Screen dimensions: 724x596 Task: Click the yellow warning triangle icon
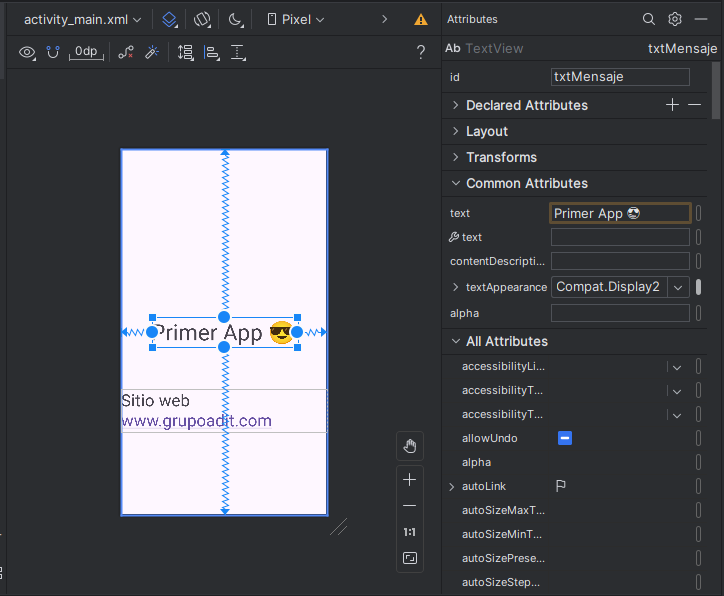point(421,19)
